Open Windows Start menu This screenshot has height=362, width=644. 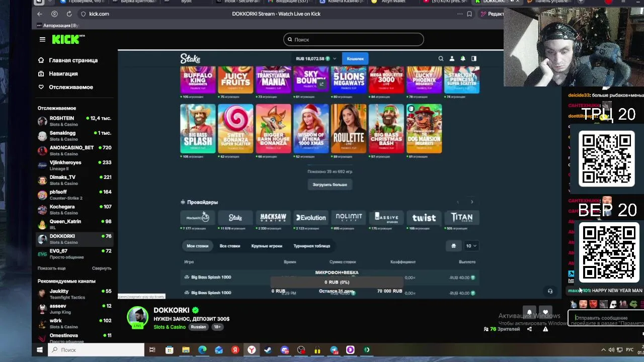[40, 350]
